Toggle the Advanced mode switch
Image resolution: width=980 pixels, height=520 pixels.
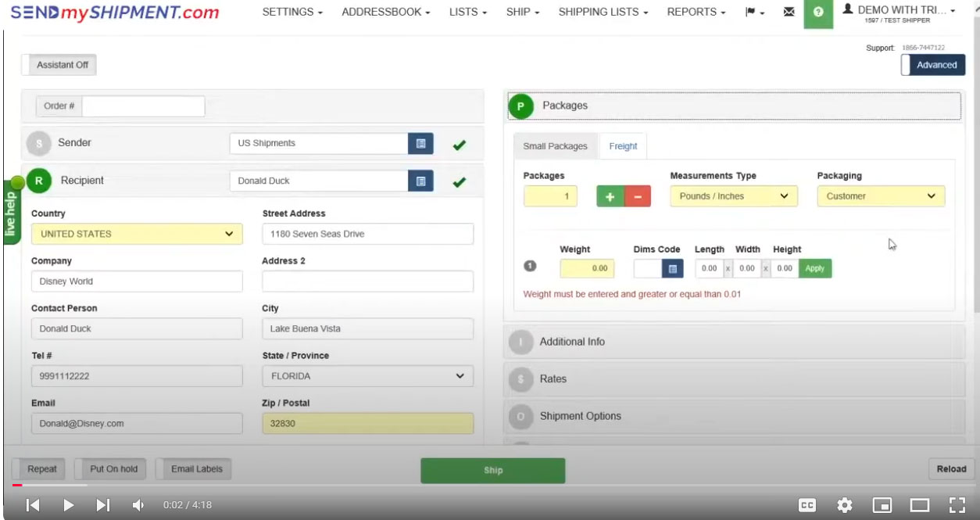tap(933, 65)
